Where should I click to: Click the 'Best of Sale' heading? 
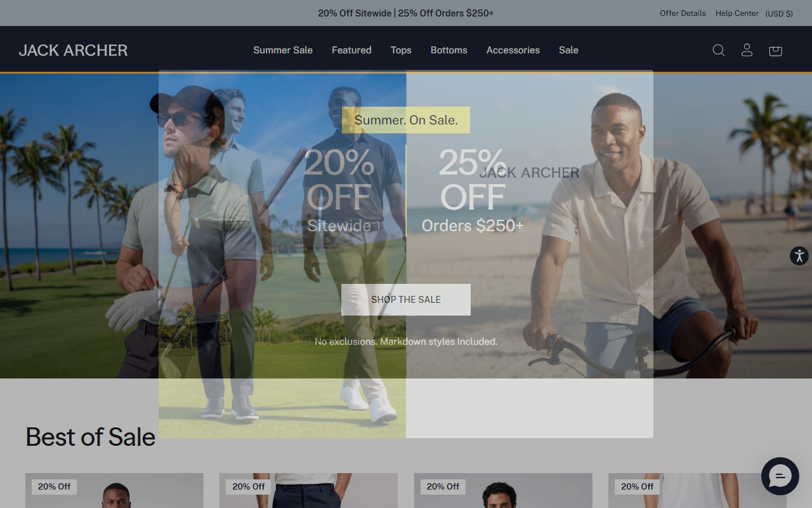click(91, 437)
